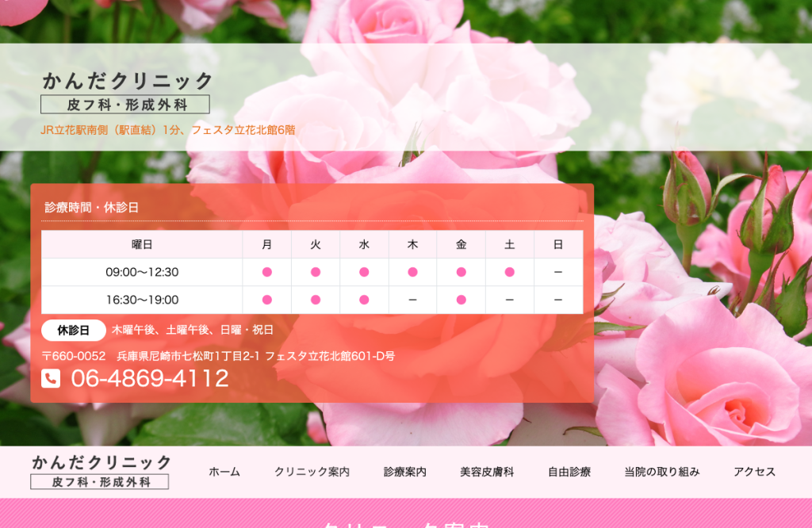This screenshot has width=812, height=528.
Task: Click the 曜日 header cell
Action: click(x=142, y=244)
